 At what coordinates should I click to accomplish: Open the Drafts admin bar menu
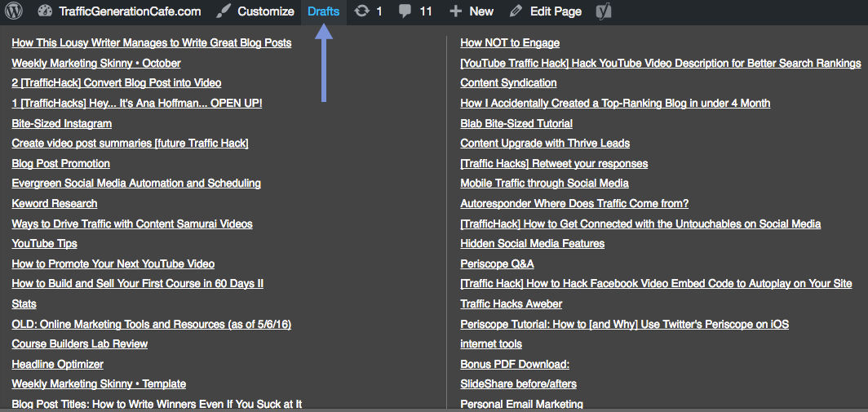[x=324, y=11]
